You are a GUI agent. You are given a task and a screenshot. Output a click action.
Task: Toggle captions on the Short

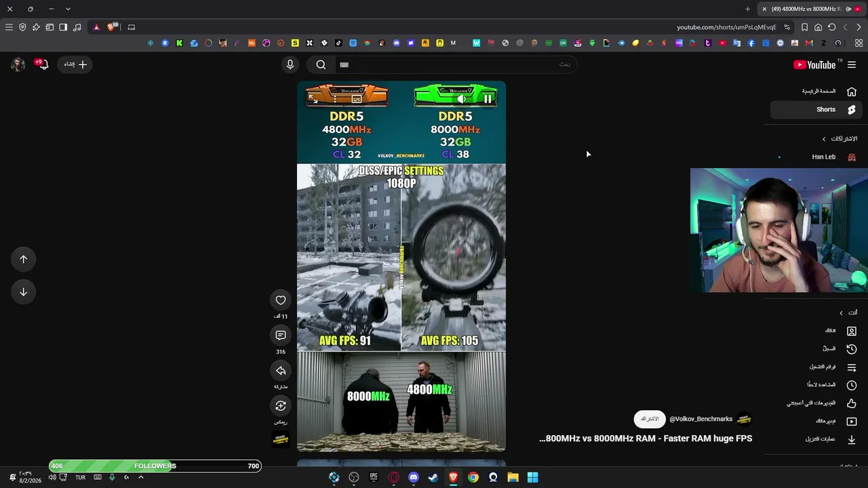[x=357, y=99]
